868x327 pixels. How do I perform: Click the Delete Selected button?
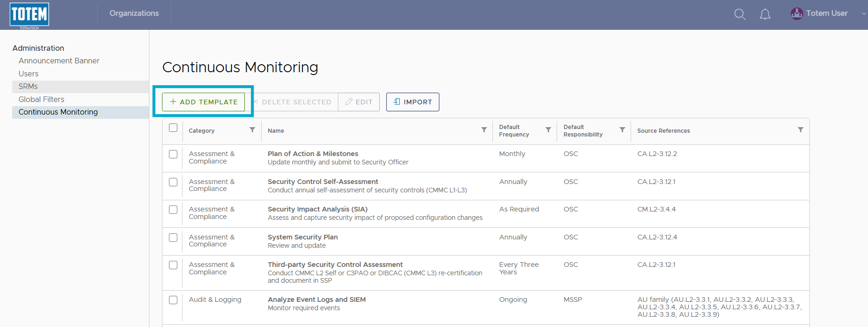point(292,102)
